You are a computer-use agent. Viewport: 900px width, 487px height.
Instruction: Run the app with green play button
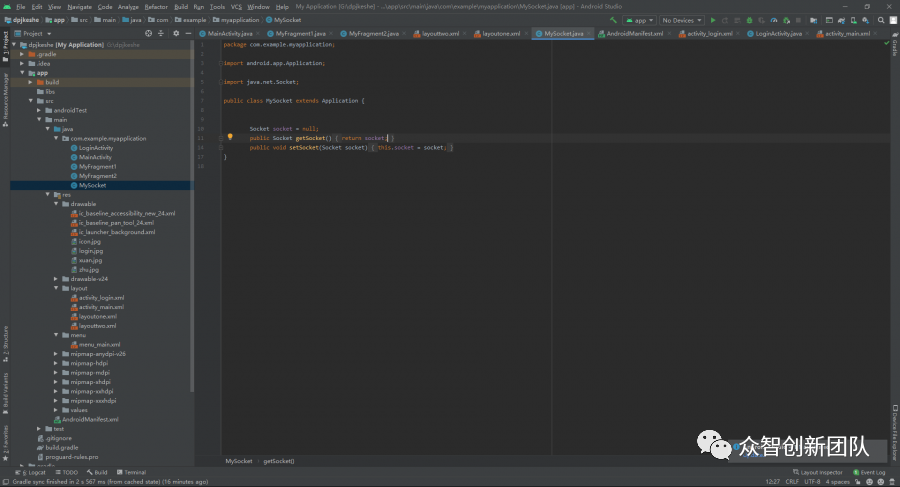[x=713, y=20]
